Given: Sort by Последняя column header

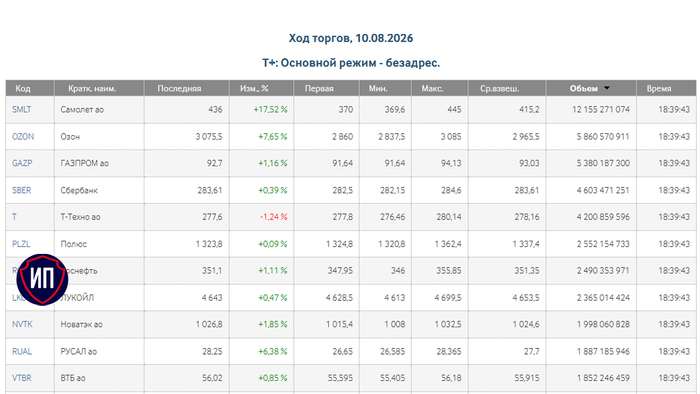Looking at the screenshot, I should pyautogui.click(x=179, y=88).
